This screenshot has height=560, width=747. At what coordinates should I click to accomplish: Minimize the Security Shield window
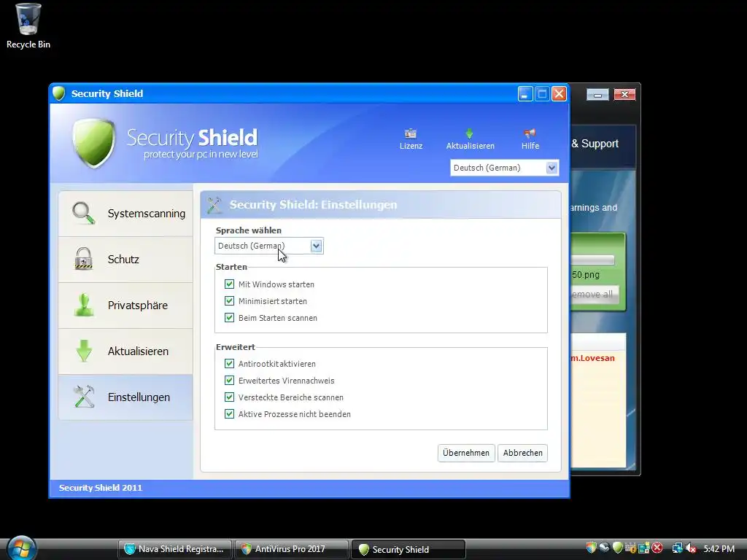coord(525,94)
